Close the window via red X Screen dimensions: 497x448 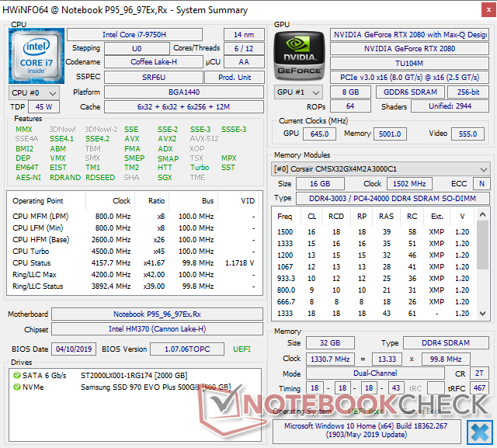click(x=488, y=10)
